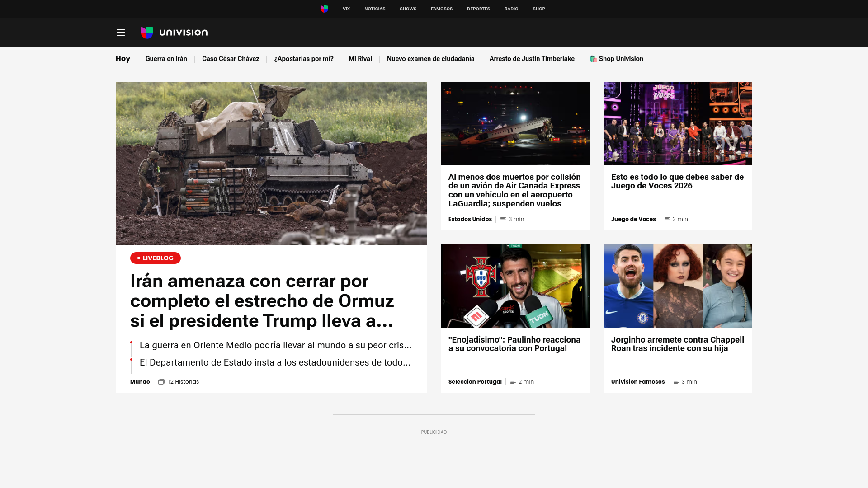
Task: Click reading-time icon in Univision Famosos card
Action: (x=676, y=382)
